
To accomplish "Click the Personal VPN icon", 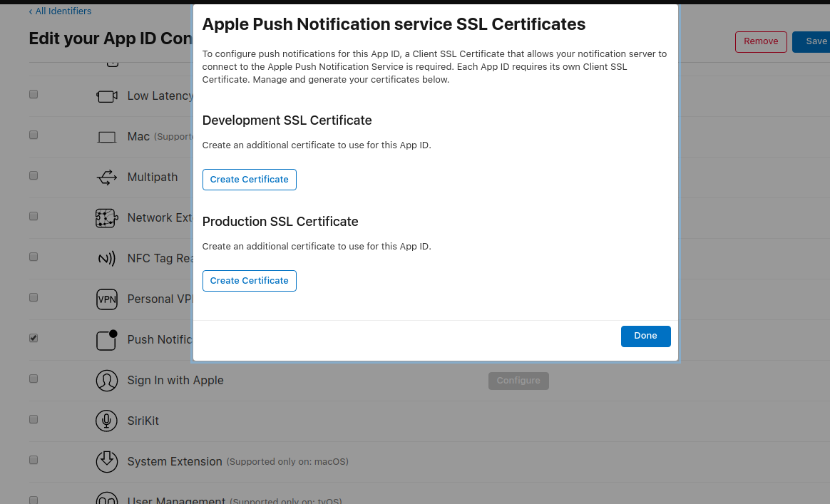I will click(x=107, y=299).
